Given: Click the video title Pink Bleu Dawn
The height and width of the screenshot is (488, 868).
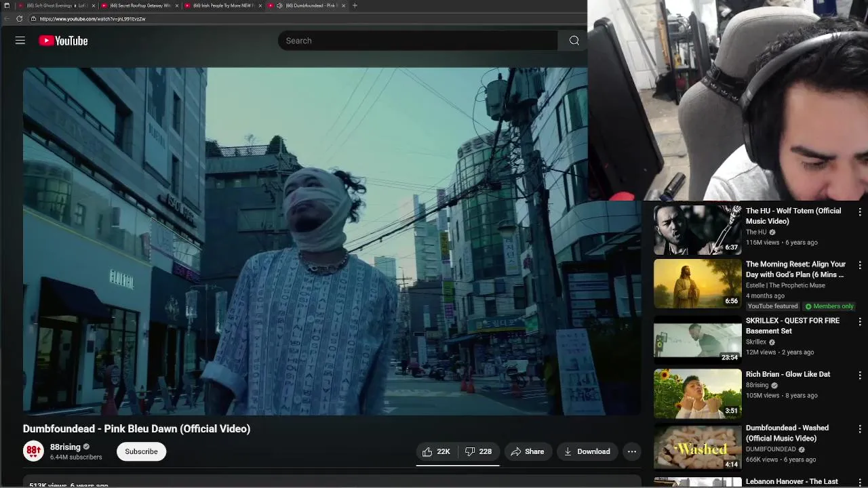Looking at the screenshot, I should click(137, 429).
